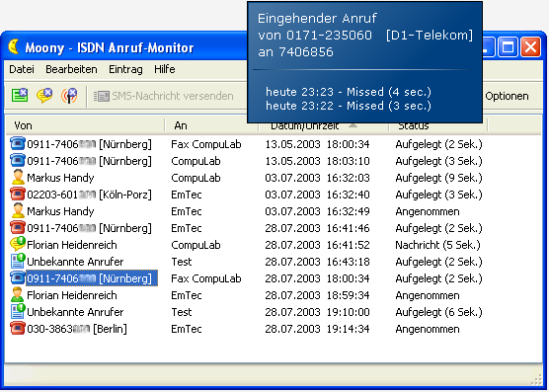
Task: Click icon of Unbekannte Anrufer 16:43:18 row
Action: [x=18, y=261]
